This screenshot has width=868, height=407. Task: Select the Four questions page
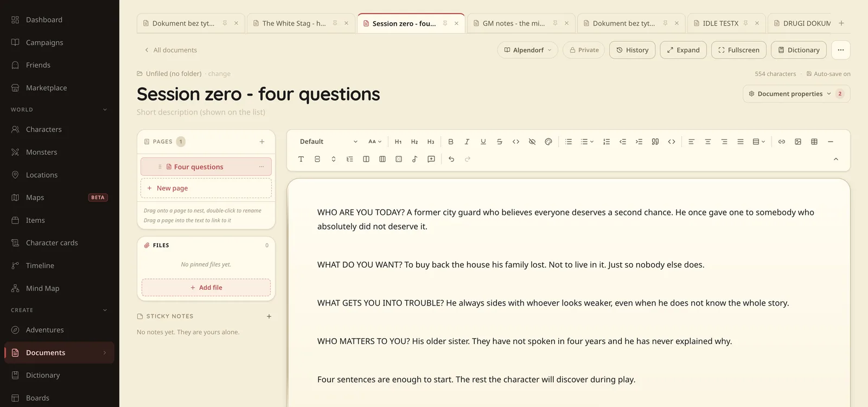point(206,167)
